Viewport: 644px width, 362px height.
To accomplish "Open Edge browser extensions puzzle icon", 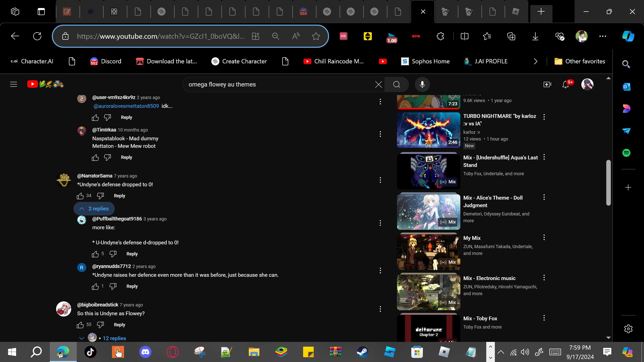I will tap(440, 36).
